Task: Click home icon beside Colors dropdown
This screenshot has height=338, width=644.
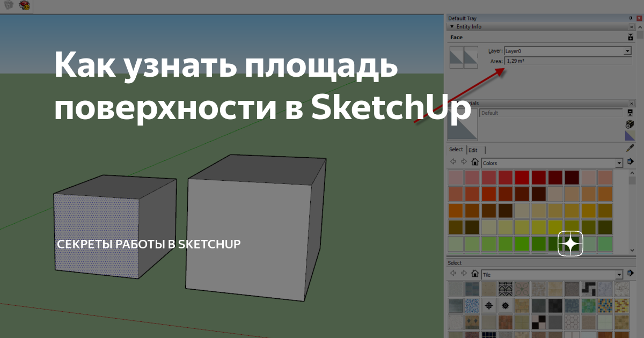Action: click(x=474, y=162)
